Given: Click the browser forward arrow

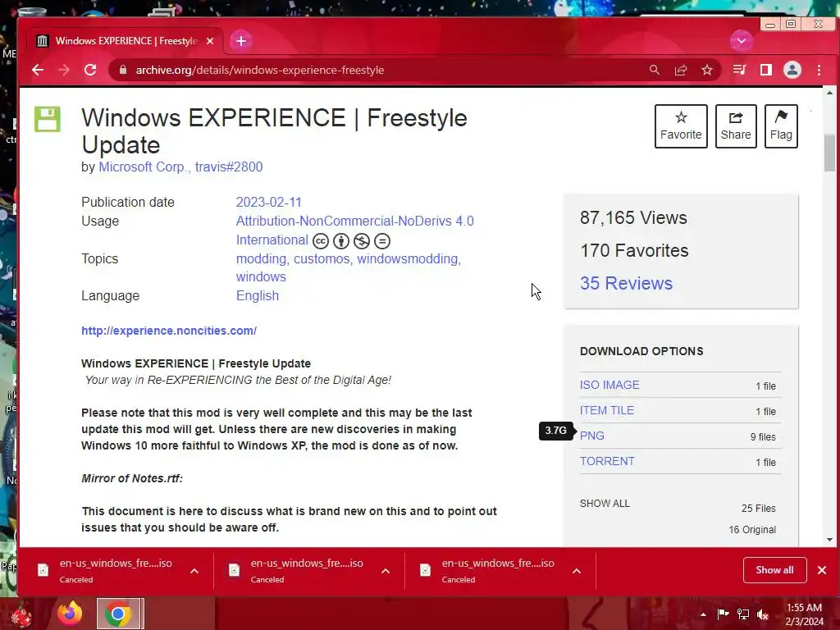Looking at the screenshot, I should 64,71.
